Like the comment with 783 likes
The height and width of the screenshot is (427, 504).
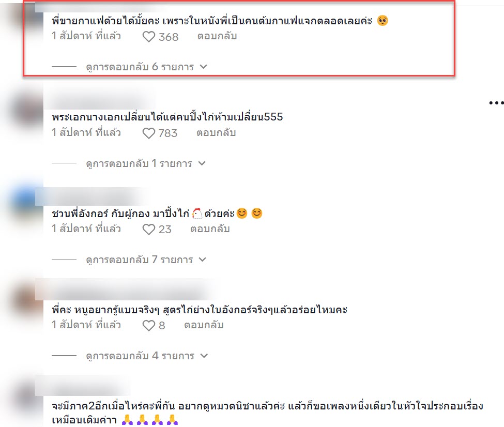(x=148, y=133)
